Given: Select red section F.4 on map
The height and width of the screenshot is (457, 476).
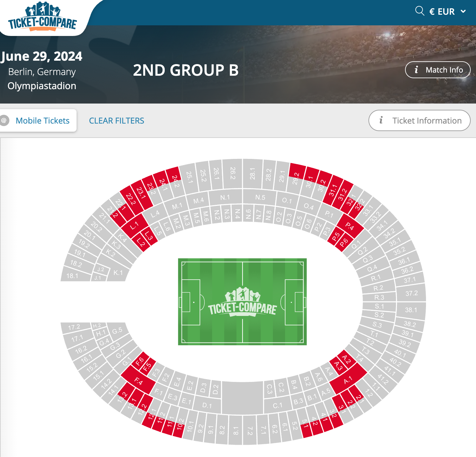Looking at the screenshot, I should click(x=138, y=381).
